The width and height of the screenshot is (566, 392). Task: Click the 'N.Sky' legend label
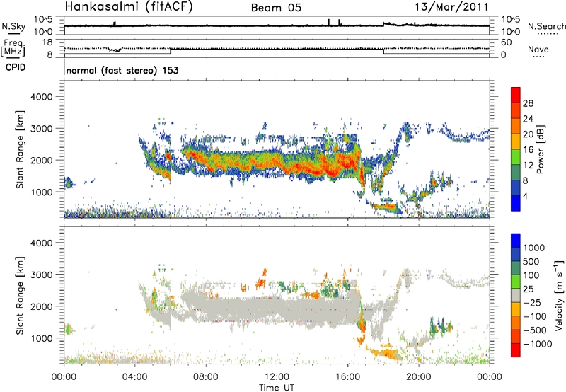[13, 26]
